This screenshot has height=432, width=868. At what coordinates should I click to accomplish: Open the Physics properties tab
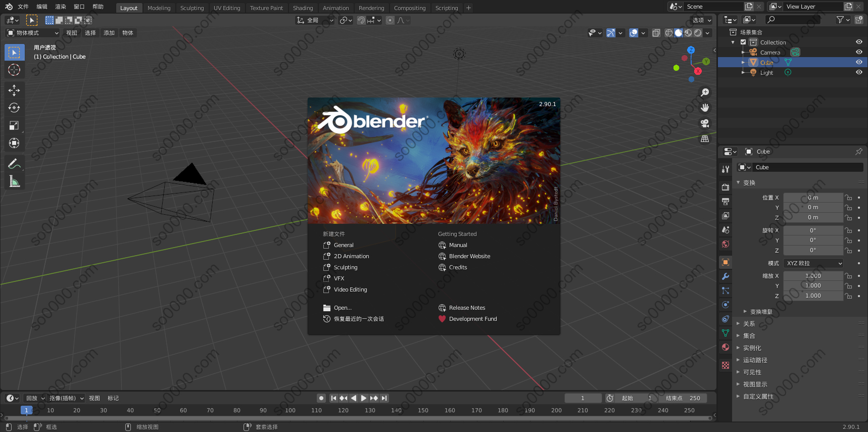pos(726,305)
